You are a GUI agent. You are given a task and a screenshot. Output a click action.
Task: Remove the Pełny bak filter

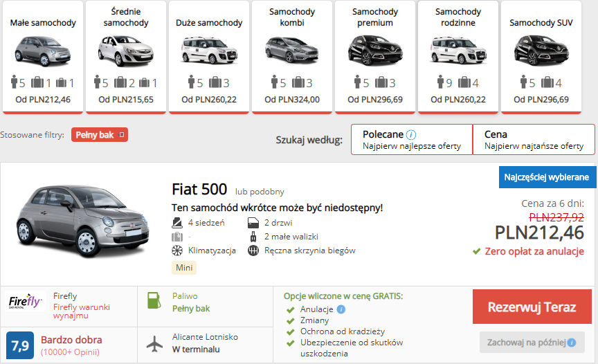pos(122,134)
